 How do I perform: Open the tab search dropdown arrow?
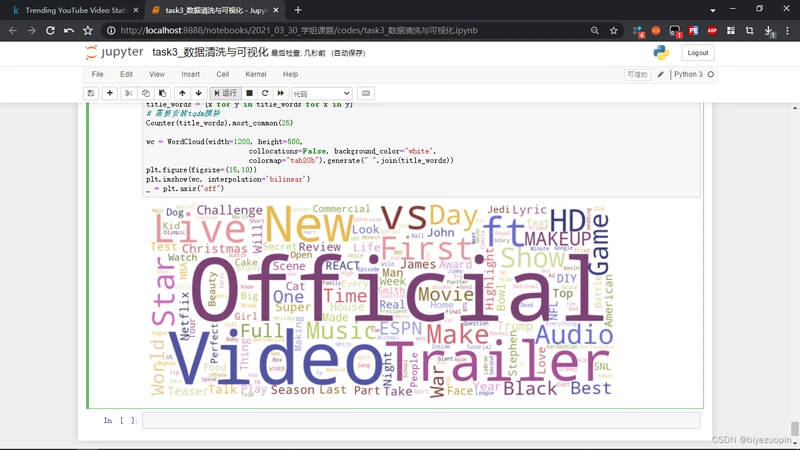click(713, 10)
